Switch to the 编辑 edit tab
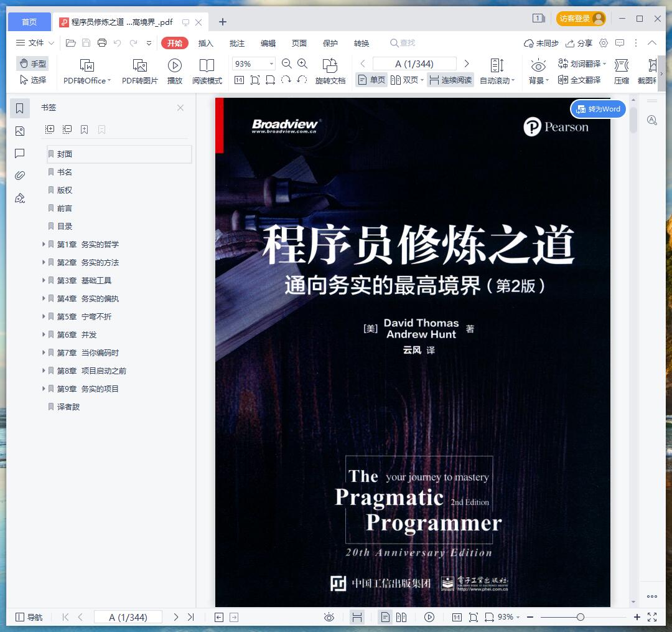Image resolution: width=672 pixels, height=632 pixels. click(x=268, y=43)
